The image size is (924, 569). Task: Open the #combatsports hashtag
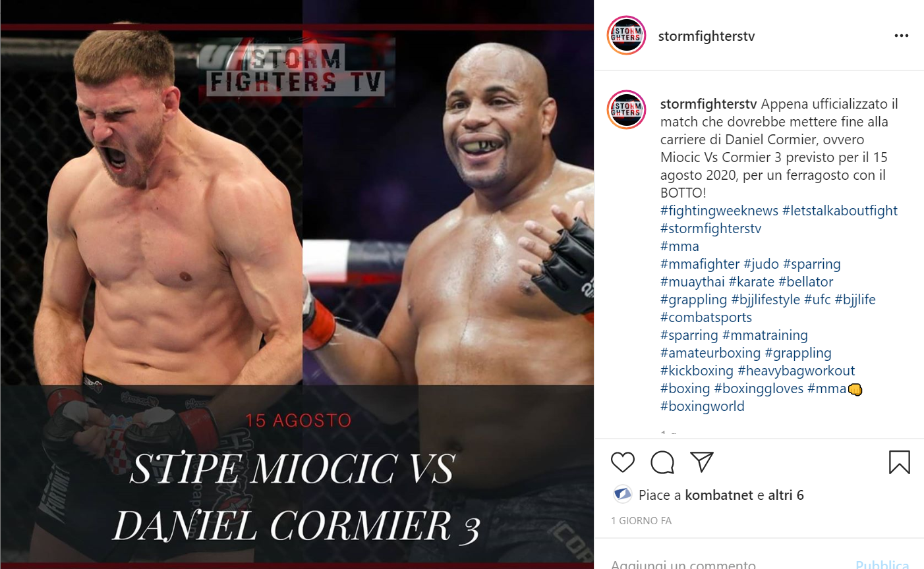pos(706,317)
